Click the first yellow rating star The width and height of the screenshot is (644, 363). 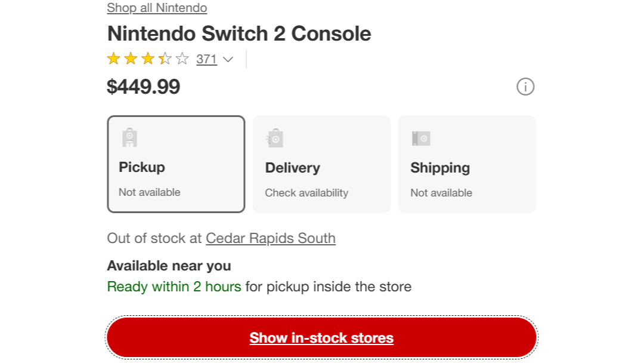click(113, 58)
